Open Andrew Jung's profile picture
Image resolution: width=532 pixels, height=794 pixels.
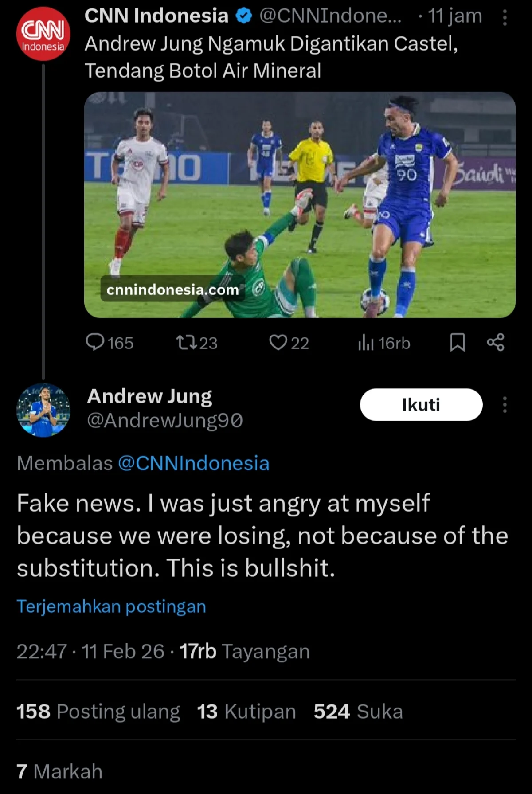(x=43, y=410)
